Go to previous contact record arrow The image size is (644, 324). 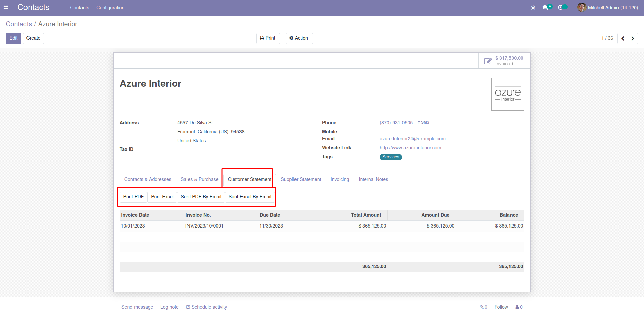623,38
